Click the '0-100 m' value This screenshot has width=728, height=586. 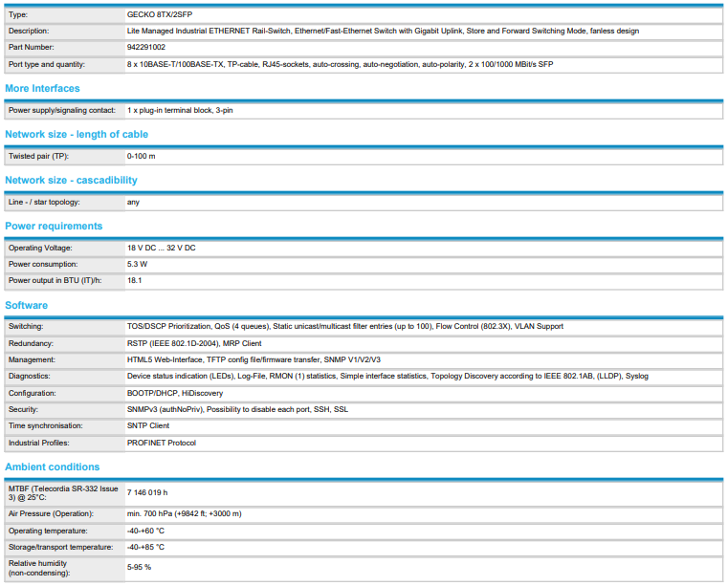point(142,157)
